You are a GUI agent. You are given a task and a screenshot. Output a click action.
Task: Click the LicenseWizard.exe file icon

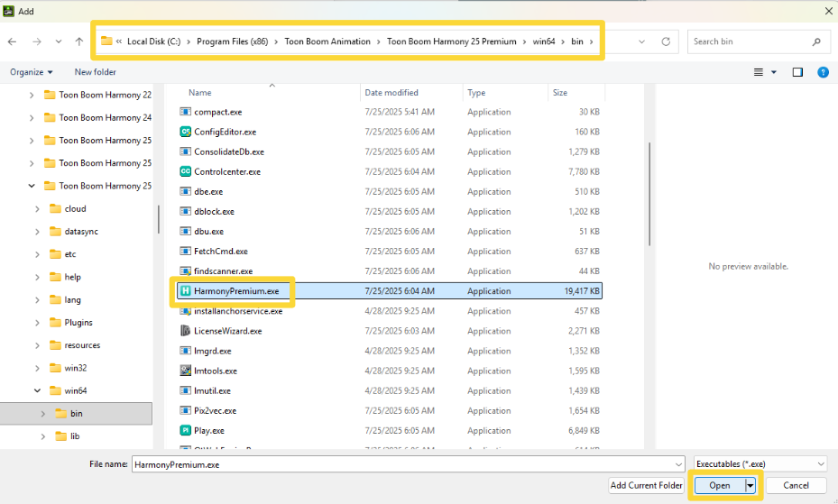[185, 331]
